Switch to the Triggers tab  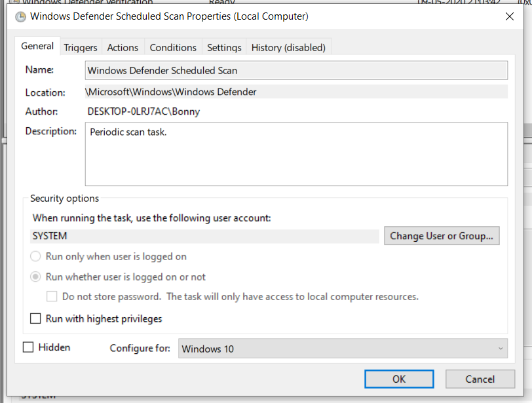[x=81, y=47]
